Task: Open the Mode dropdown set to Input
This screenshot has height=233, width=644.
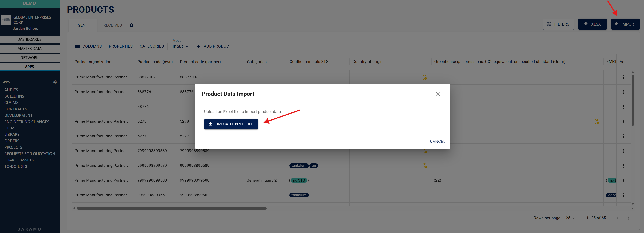Action: (x=180, y=46)
